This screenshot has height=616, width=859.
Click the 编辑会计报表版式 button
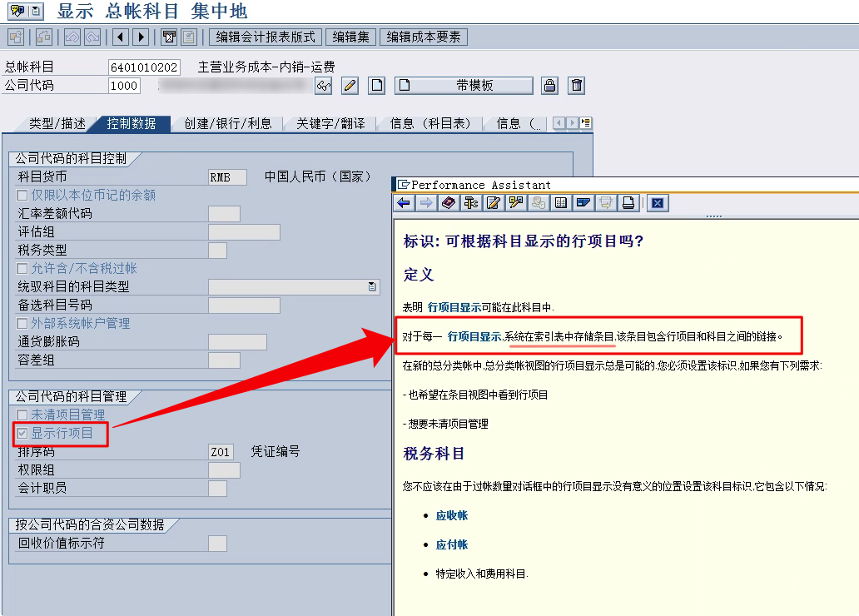point(265,37)
